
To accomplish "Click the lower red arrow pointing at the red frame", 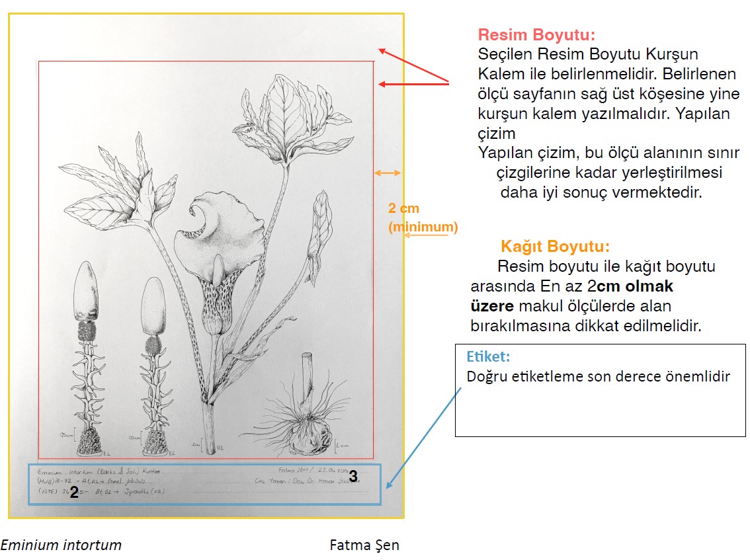I will pyautogui.click(x=413, y=84).
